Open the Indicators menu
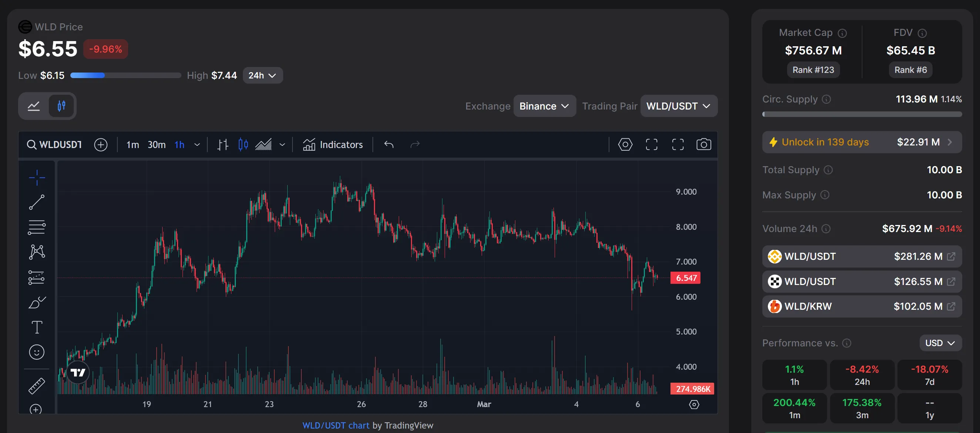The image size is (980, 433). (x=332, y=144)
